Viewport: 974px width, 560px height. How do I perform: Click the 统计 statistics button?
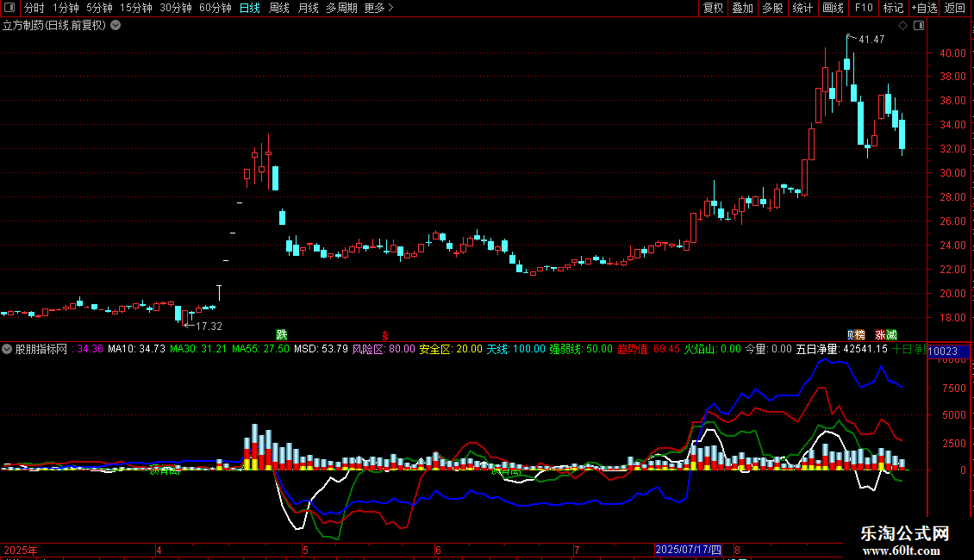[x=802, y=8]
